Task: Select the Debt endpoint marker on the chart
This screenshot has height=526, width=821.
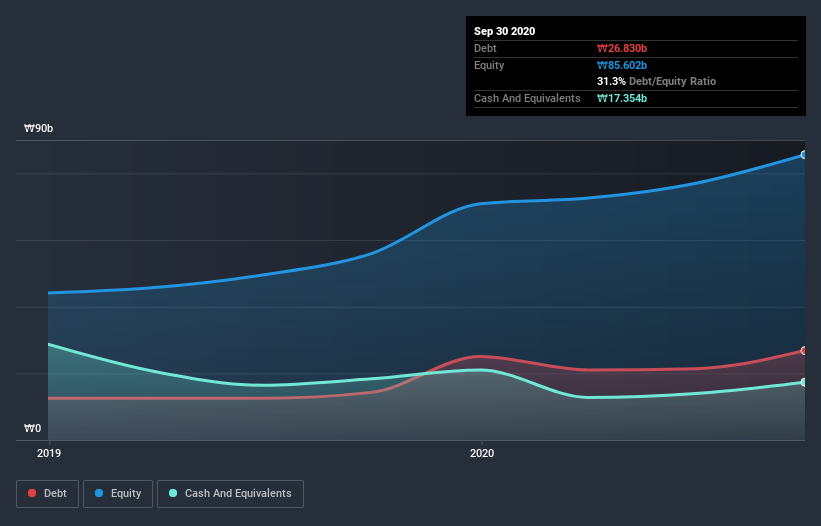Action: pyautogui.click(x=804, y=351)
